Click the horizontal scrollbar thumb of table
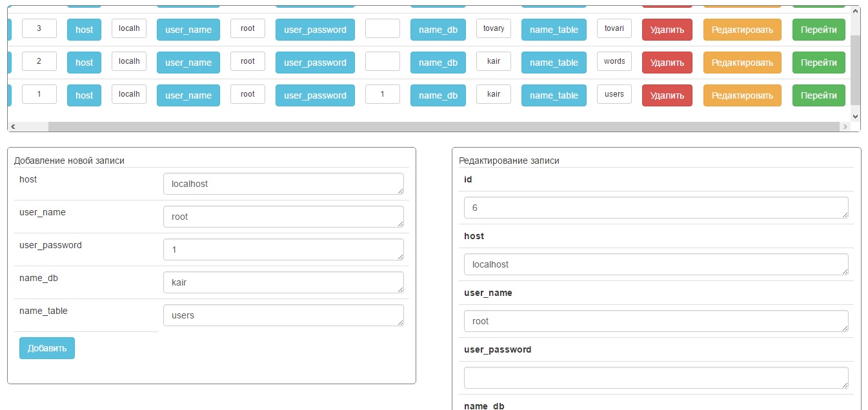 443,127
